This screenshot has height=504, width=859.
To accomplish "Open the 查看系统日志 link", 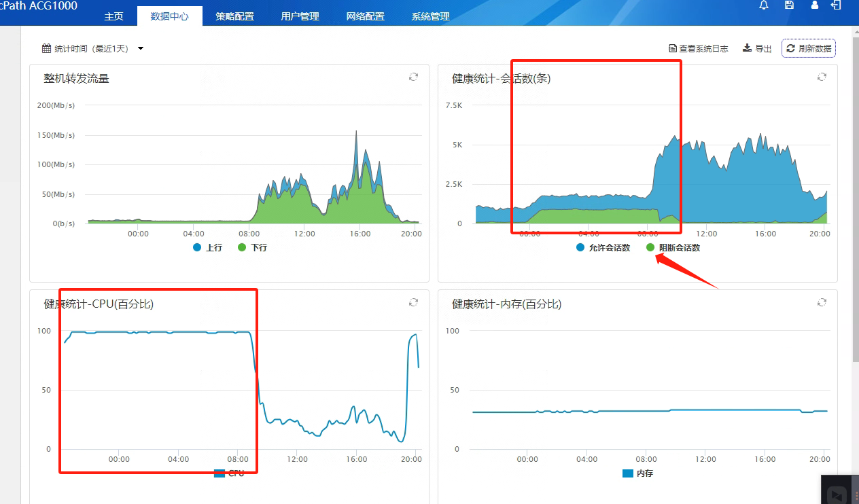I will coord(699,49).
